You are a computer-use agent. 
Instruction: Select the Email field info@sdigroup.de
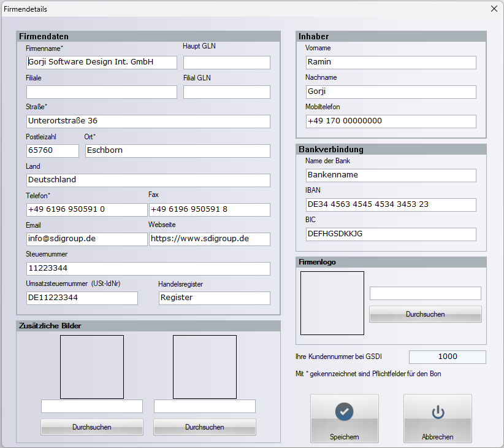tap(87, 239)
